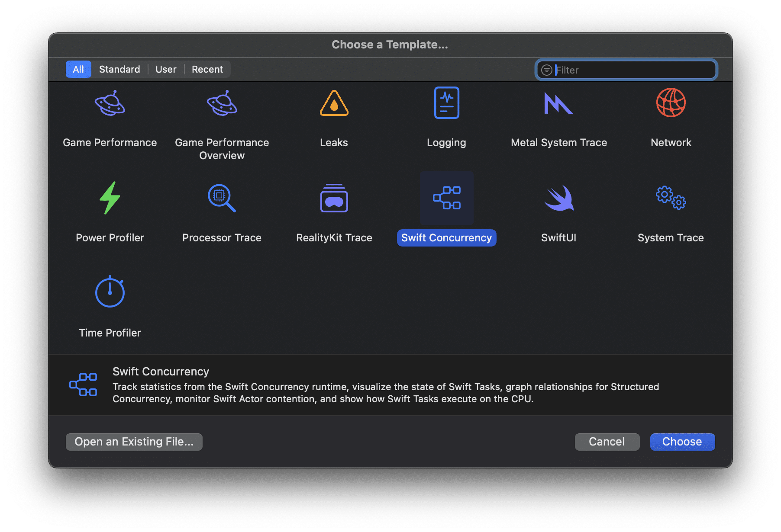The height and width of the screenshot is (532, 781).
Task: Select the Leaks template icon
Action: click(x=334, y=103)
